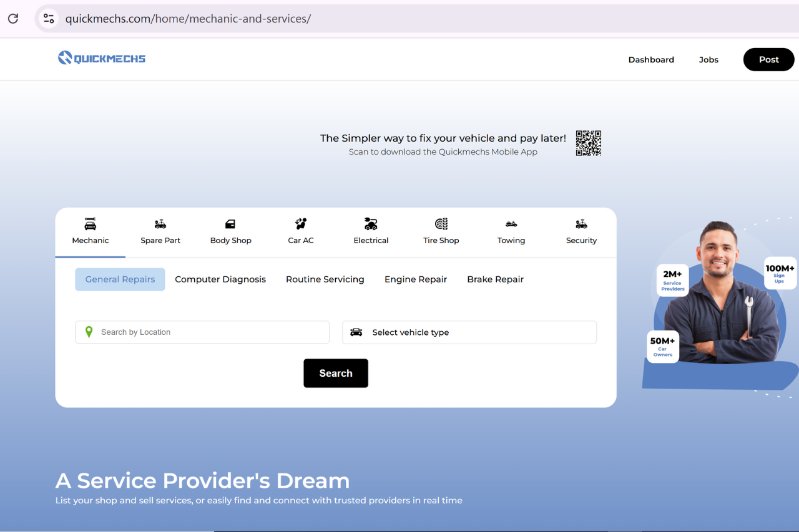
Task: Click the car icon in vehicle type field
Action: [356, 332]
